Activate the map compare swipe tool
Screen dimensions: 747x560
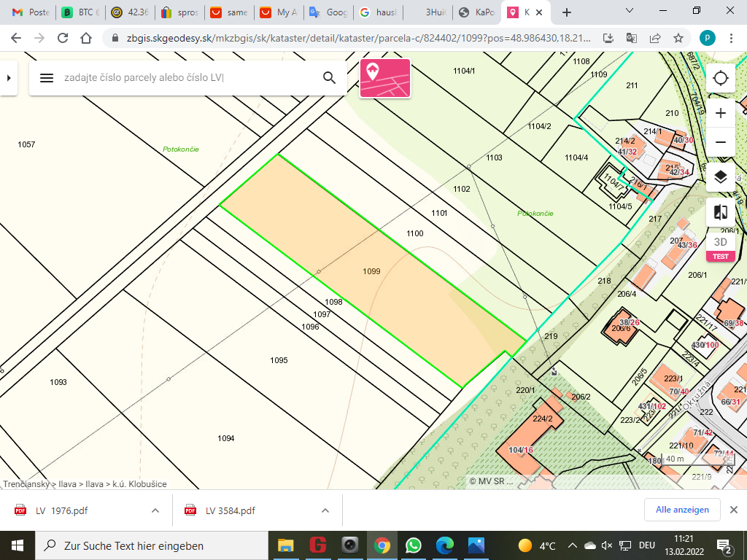tap(721, 212)
